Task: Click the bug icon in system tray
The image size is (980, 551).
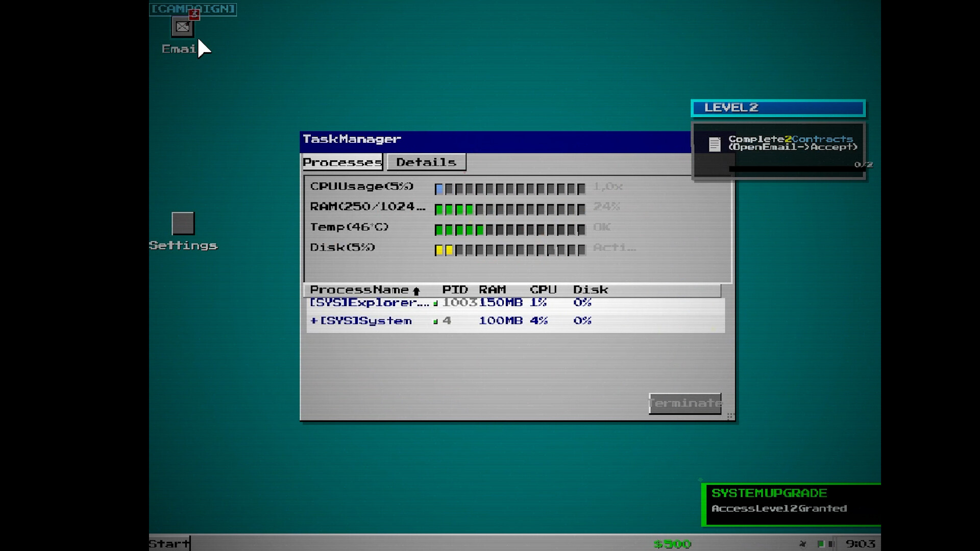Action: pyautogui.click(x=803, y=544)
